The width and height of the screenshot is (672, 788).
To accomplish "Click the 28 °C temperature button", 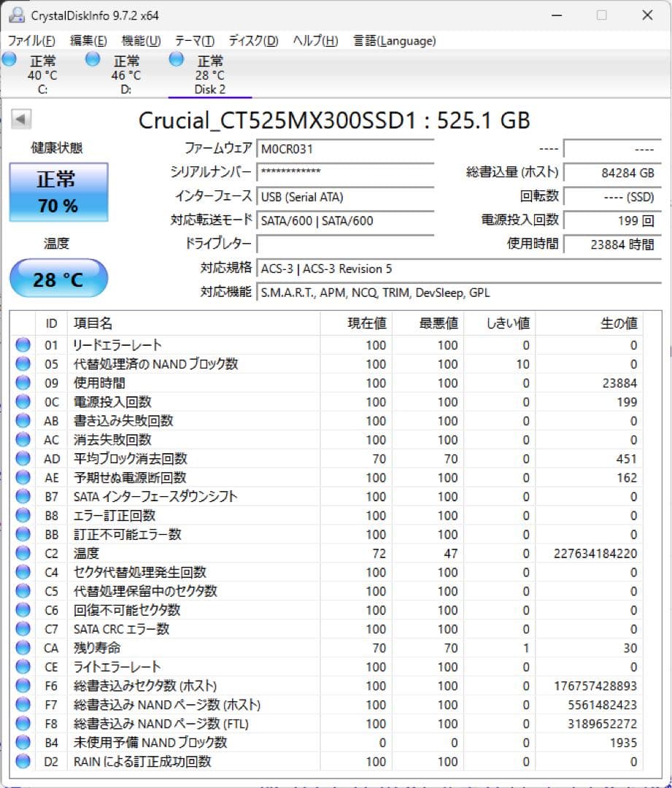I will point(58,279).
